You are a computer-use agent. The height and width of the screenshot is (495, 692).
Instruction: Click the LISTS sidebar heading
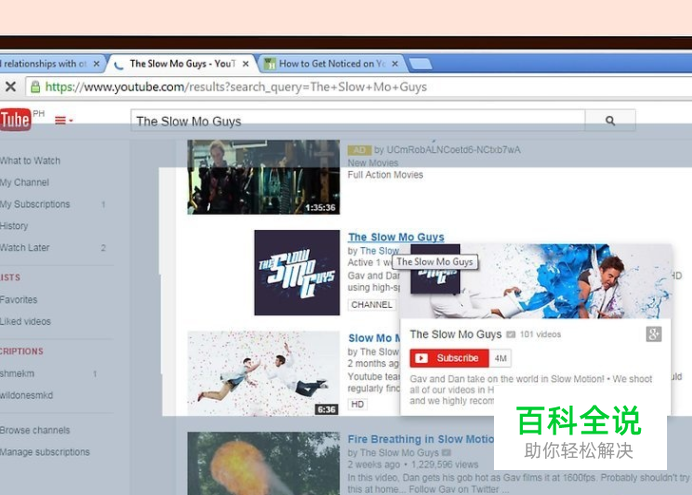coord(10,278)
